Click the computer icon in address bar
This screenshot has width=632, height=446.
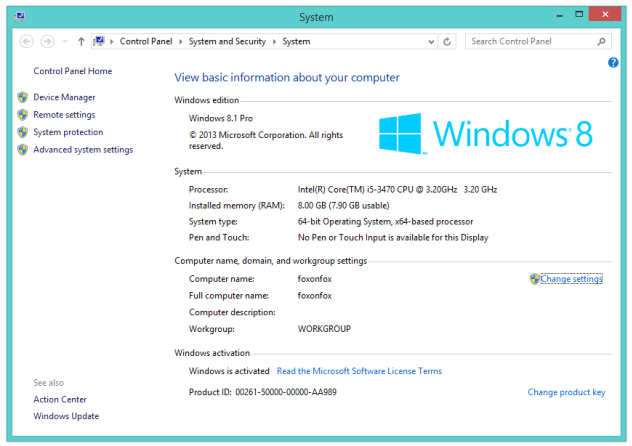tap(99, 41)
